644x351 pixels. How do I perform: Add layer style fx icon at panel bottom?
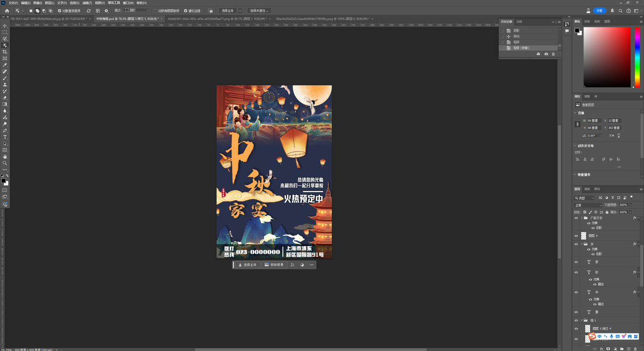pos(602,349)
